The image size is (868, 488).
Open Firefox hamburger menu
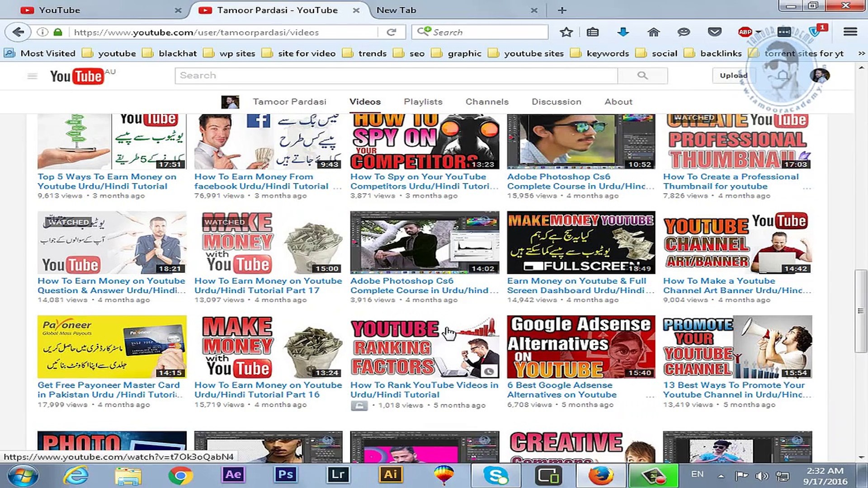coord(850,32)
